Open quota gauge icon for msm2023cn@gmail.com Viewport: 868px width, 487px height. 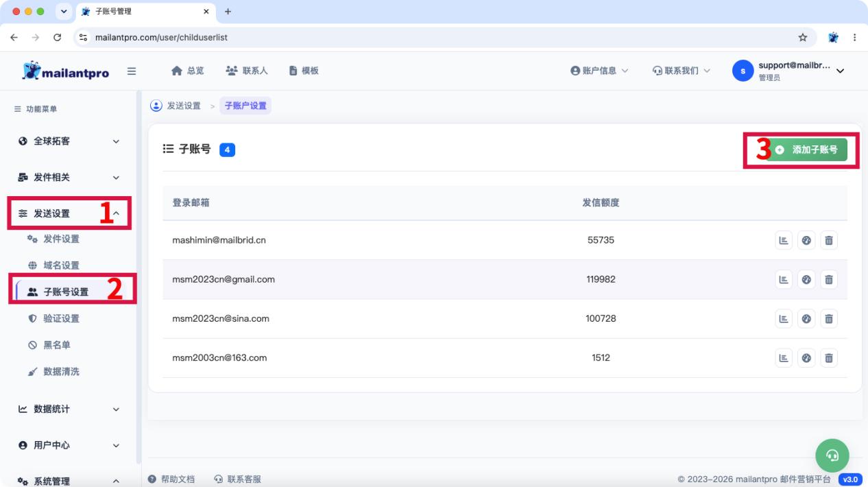pos(806,279)
